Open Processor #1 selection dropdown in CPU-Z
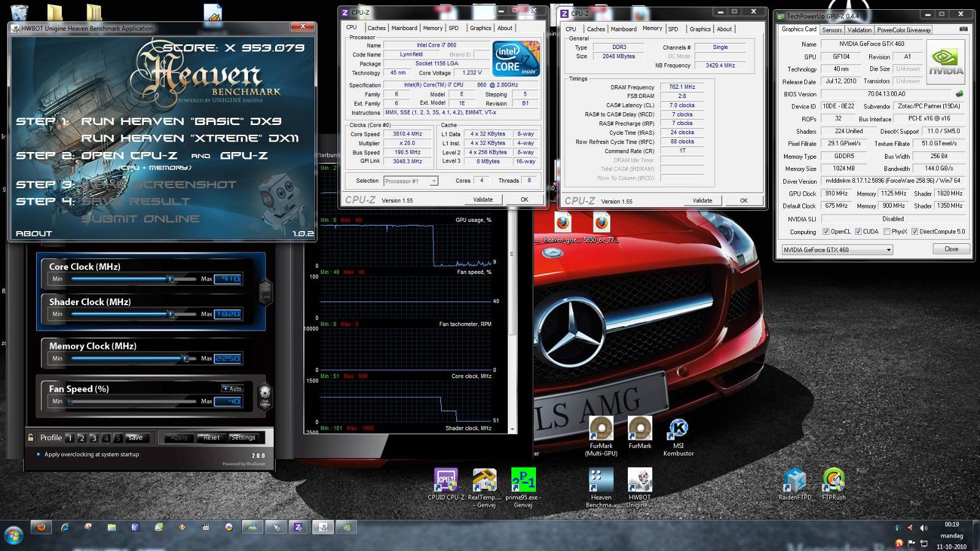 410,181
